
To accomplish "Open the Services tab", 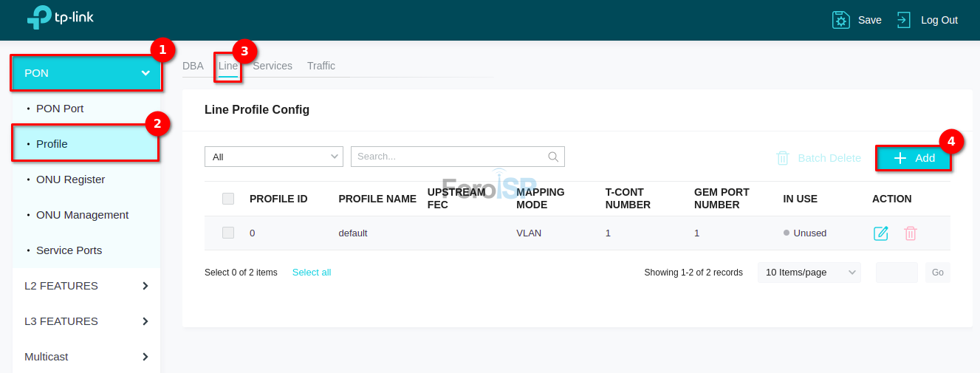I will coord(273,66).
